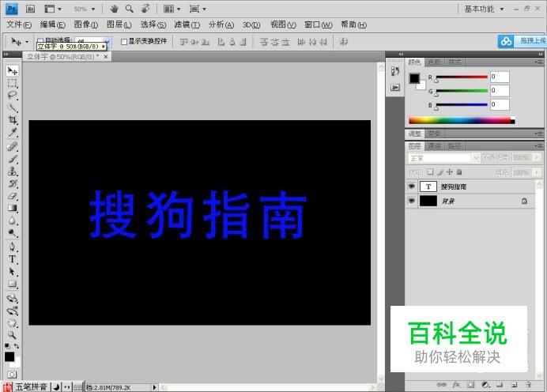Viewport: 547px width, 392px height.
Task: Select the Rectangle shape tool
Action: coord(12,284)
